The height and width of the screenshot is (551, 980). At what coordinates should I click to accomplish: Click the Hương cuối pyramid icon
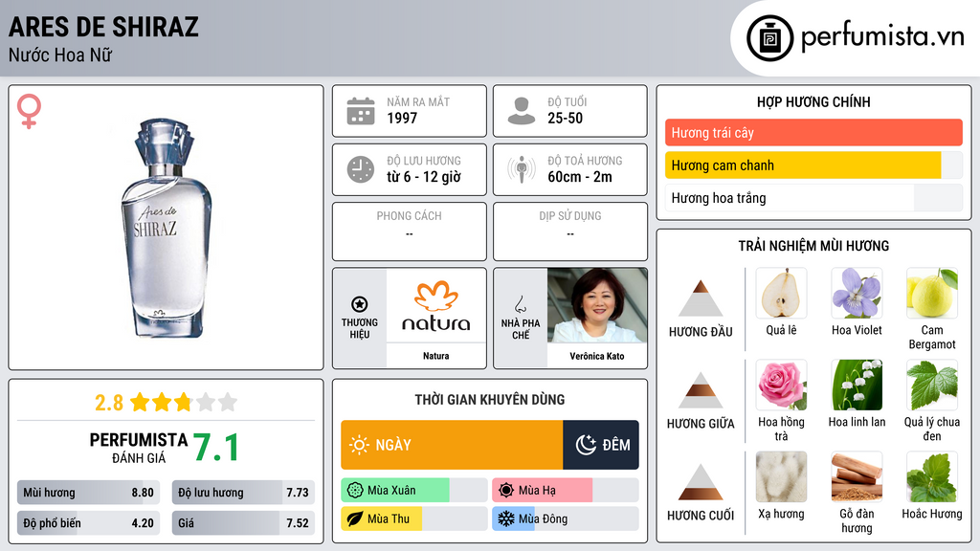tap(701, 482)
